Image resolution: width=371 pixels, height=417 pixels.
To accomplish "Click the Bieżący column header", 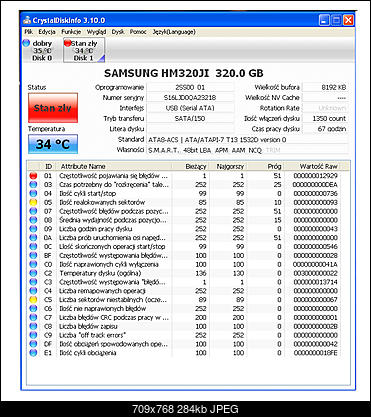I will coord(190,166).
